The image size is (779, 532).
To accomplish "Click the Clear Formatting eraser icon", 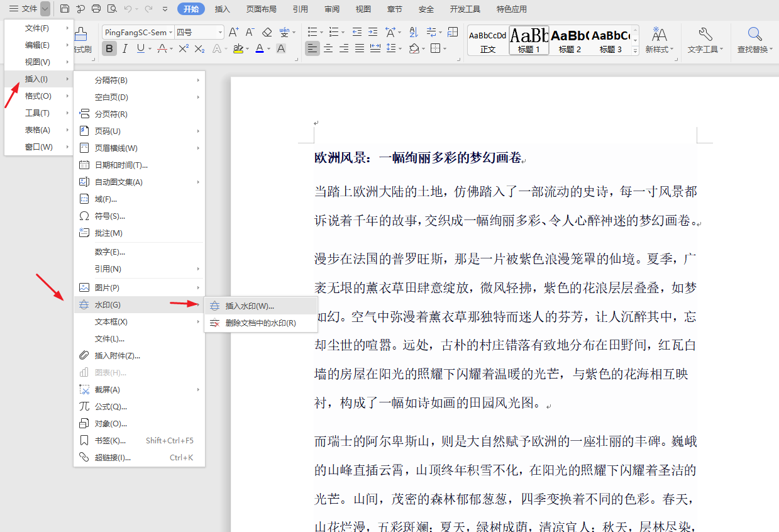I will point(266,32).
